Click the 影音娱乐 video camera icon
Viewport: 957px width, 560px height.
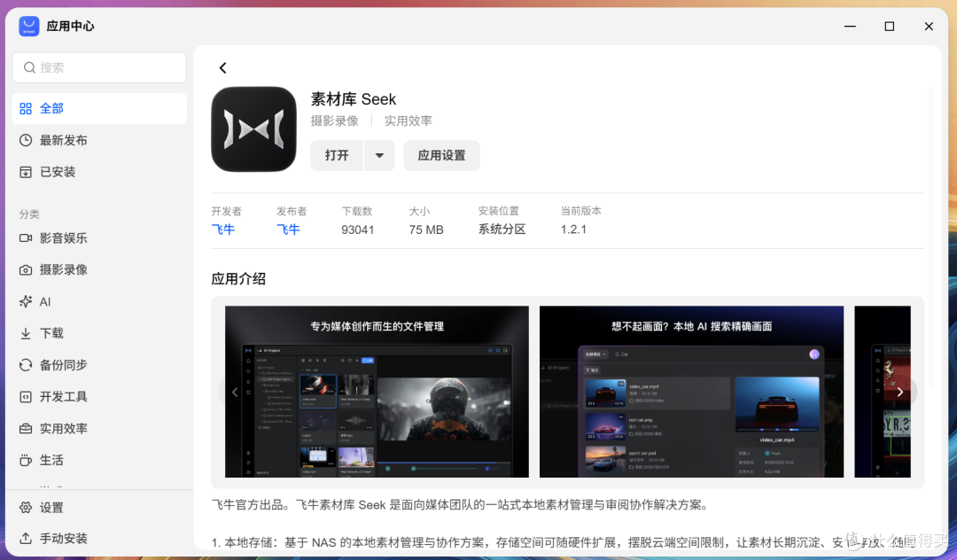(x=26, y=237)
